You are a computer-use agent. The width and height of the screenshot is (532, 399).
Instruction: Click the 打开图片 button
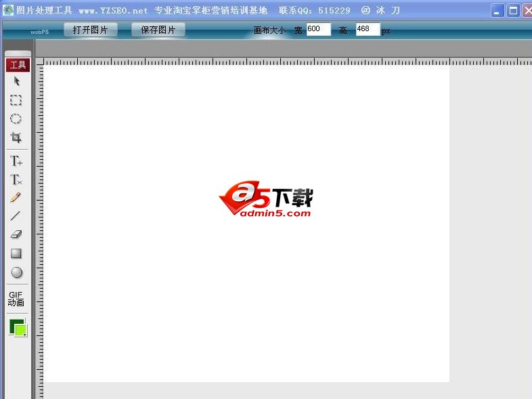pos(90,30)
